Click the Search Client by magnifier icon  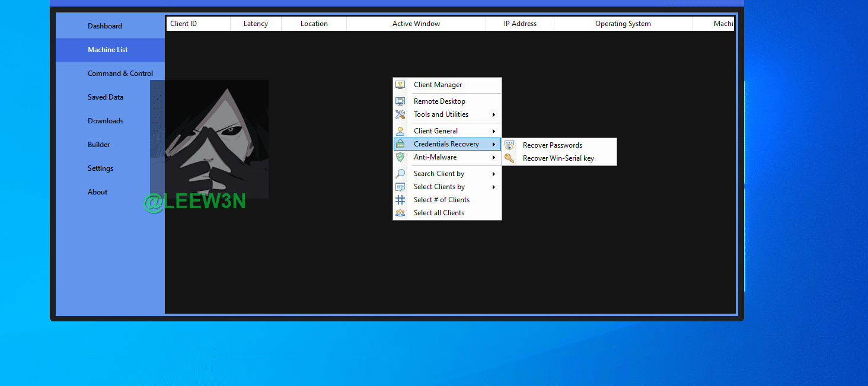coord(400,174)
